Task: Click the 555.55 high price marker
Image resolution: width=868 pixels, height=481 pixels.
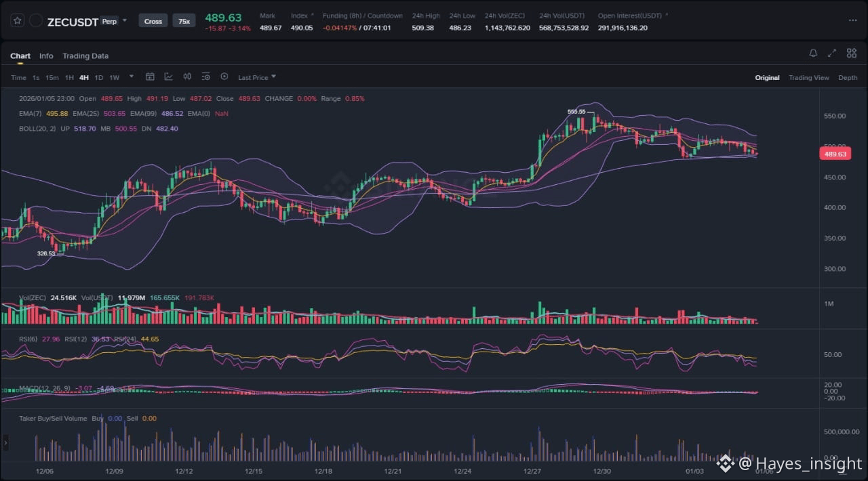Action: 576,111
